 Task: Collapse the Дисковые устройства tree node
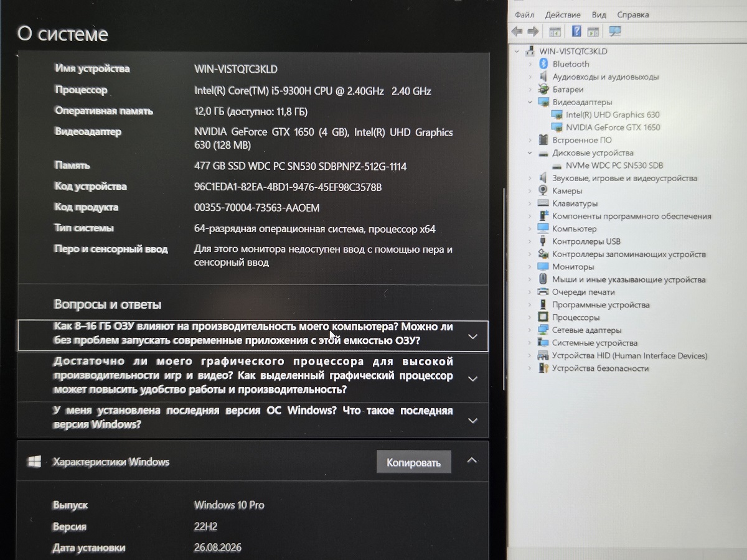click(x=530, y=152)
